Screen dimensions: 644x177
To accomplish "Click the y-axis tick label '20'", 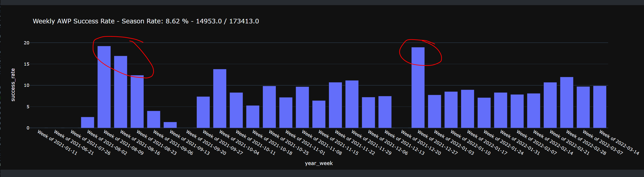I will coord(27,43).
